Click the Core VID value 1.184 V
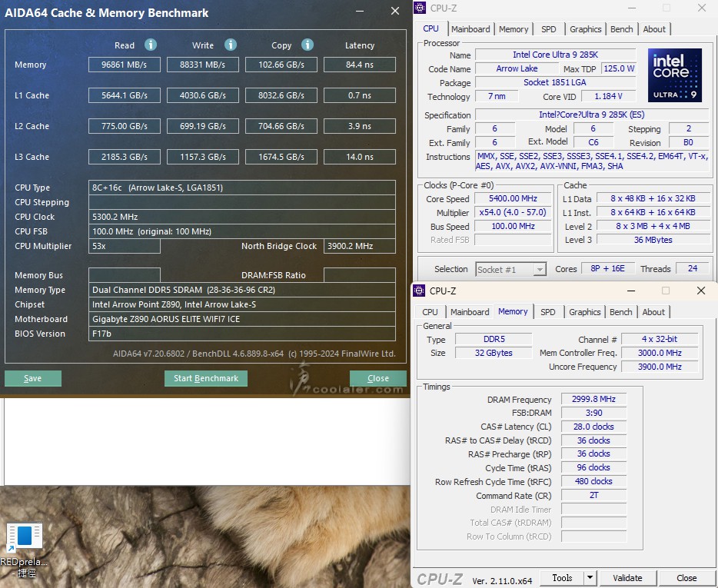 609,96
